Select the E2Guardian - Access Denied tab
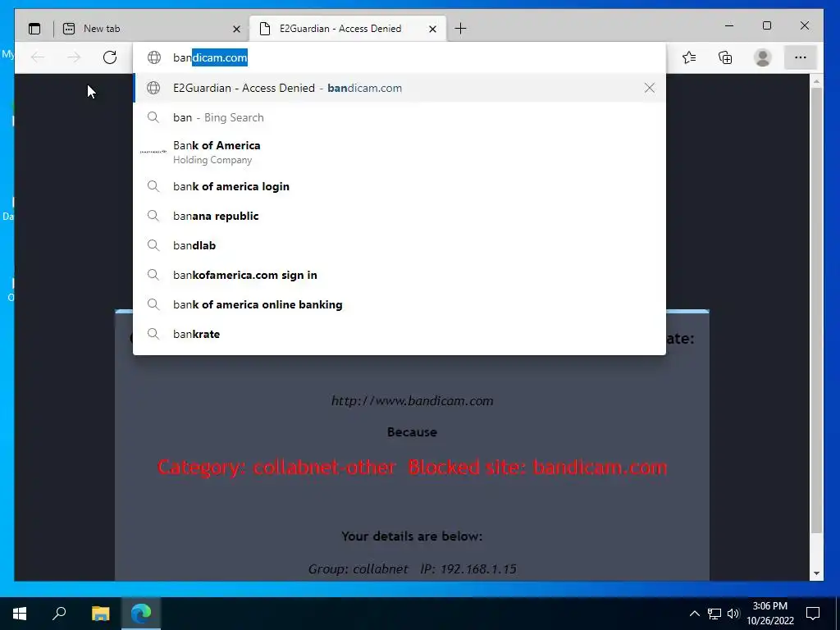840x630 pixels. tap(348, 29)
